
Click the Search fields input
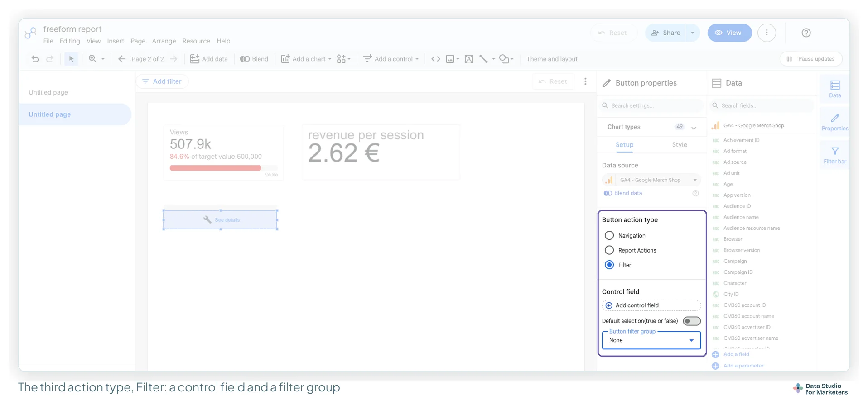point(762,105)
